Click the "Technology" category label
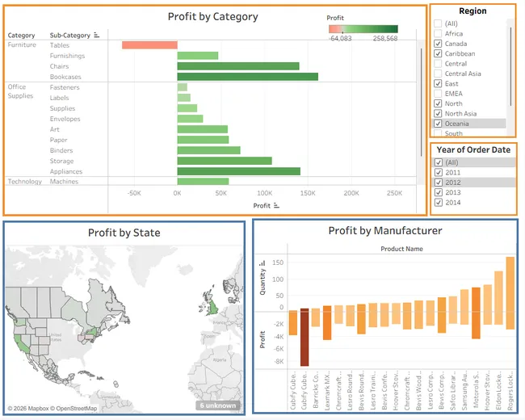 [25, 181]
